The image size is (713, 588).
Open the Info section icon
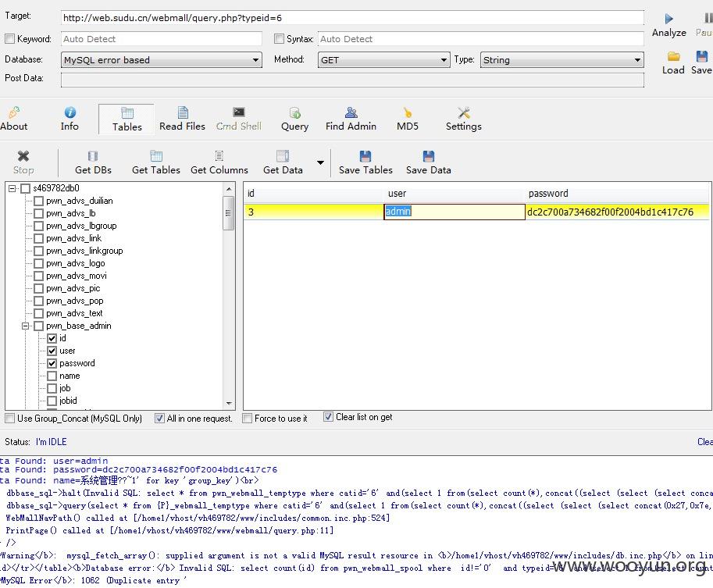pos(70,112)
